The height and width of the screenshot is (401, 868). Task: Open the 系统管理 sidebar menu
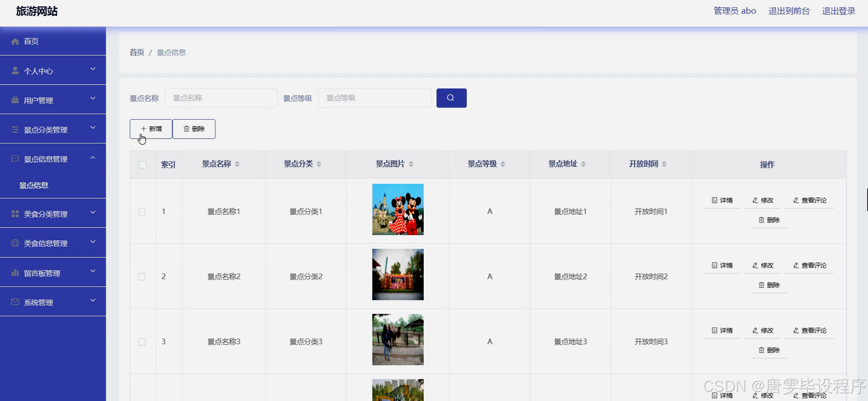pos(53,302)
